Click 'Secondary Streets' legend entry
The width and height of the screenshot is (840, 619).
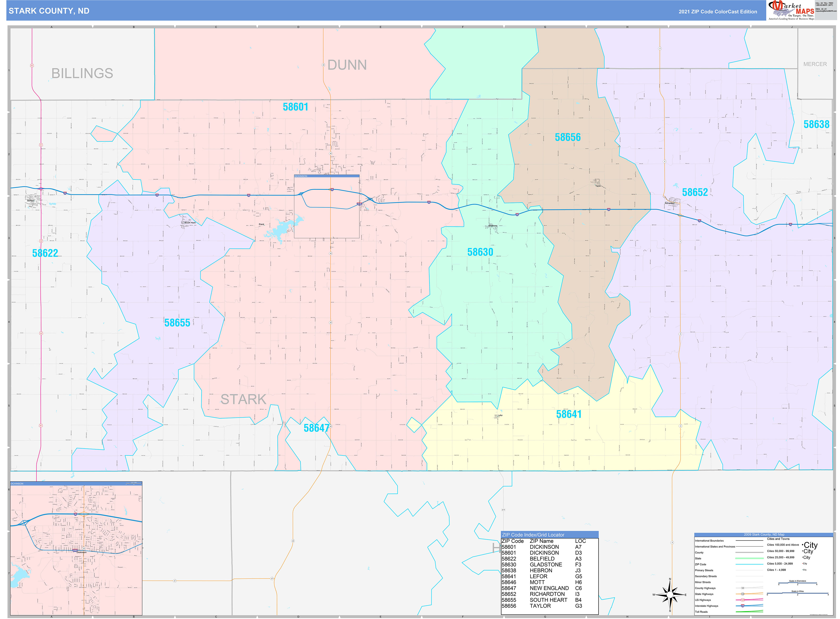[x=706, y=576]
